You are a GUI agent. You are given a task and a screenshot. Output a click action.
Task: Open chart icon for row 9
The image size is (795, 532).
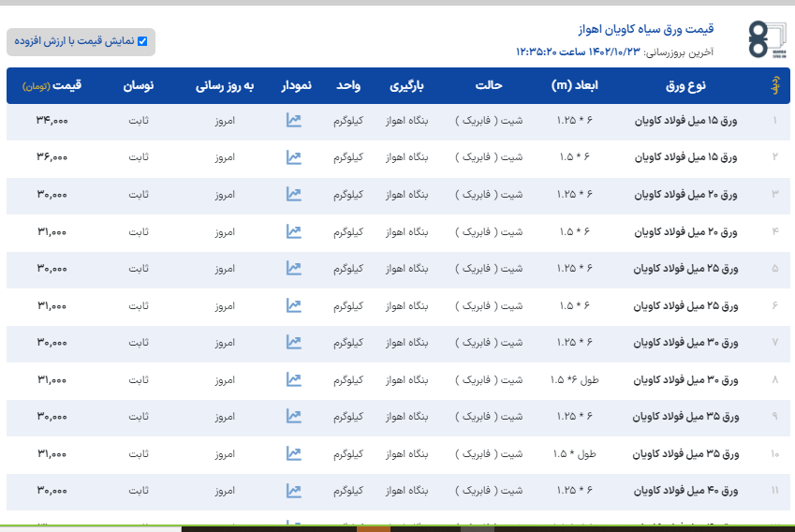(293, 417)
